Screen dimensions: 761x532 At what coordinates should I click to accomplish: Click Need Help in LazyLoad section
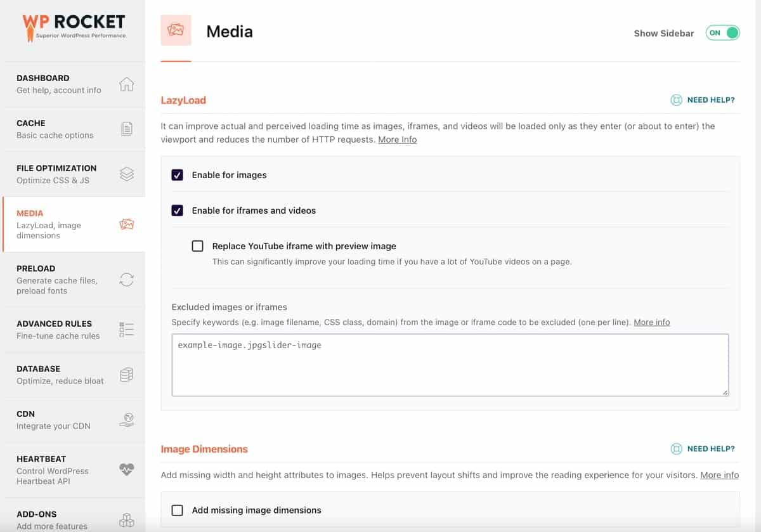click(x=711, y=100)
